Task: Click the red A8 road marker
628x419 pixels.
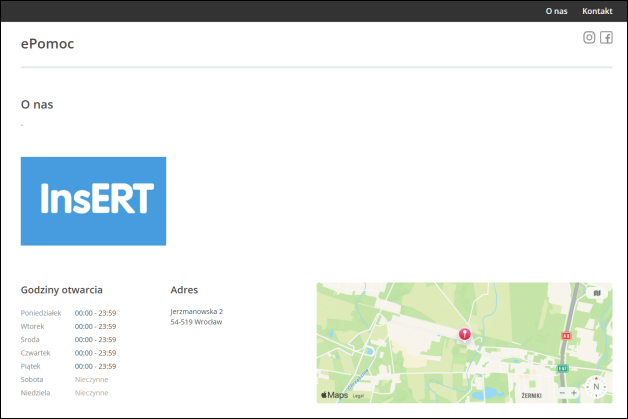Action: pyautogui.click(x=566, y=336)
